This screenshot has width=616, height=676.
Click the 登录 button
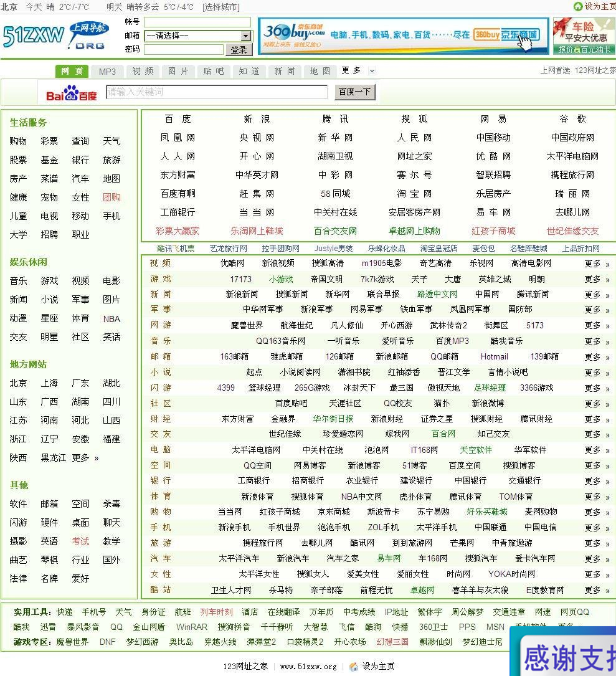(x=239, y=50)
